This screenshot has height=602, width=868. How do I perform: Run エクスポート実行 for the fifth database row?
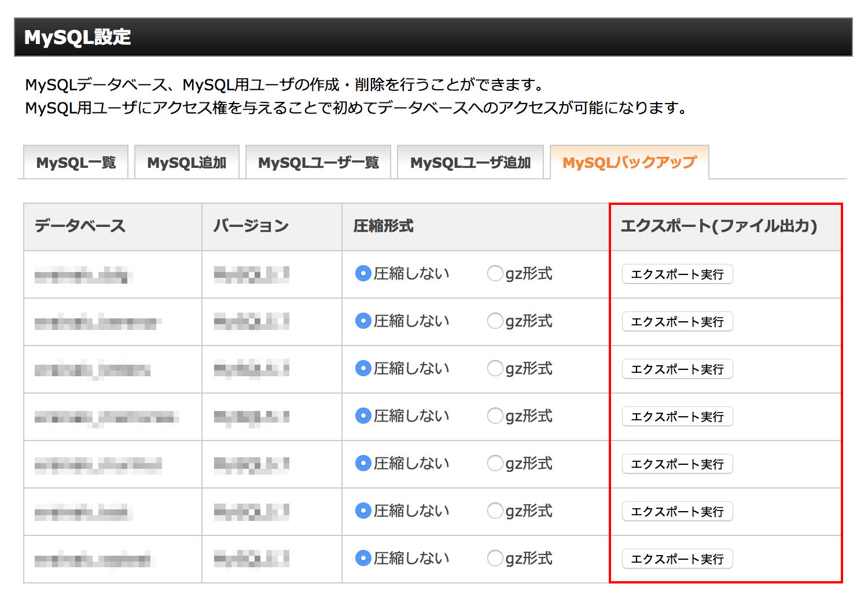677,464
